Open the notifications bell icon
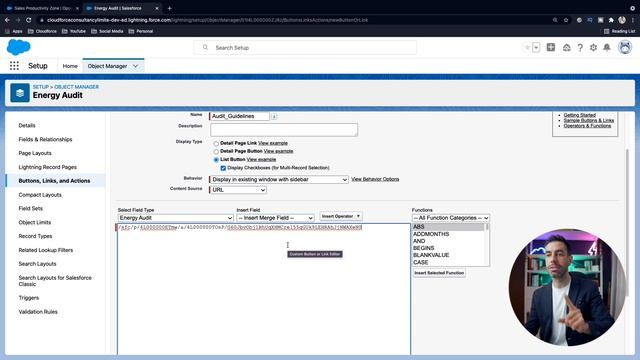This screenshot has width=640, height=360. (607, 48)
